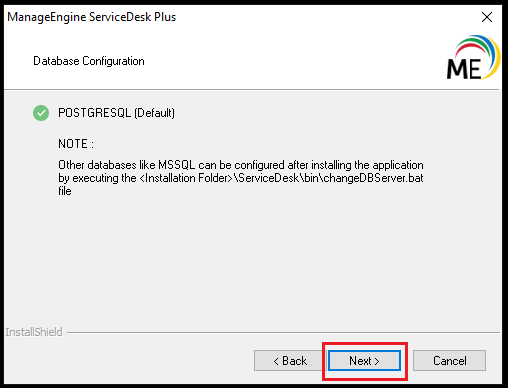Cancel the ServiceDesk Plus installation
This screenshot has height=388, width=508.
click(x=449, y=360)
